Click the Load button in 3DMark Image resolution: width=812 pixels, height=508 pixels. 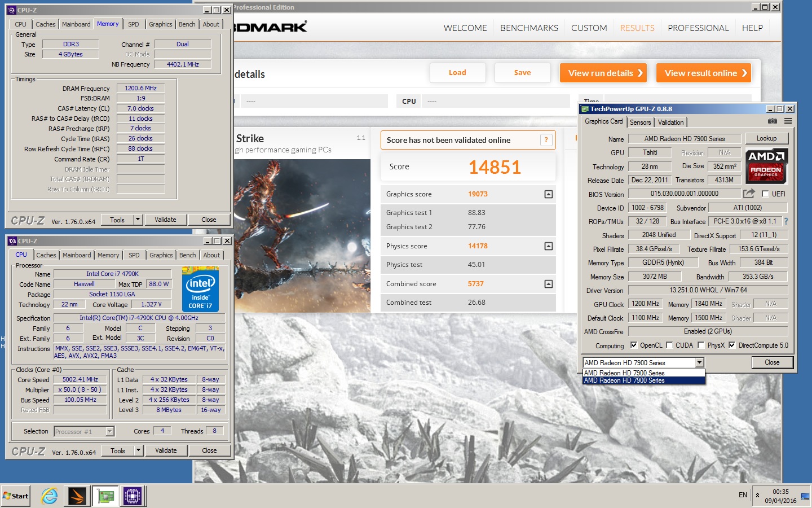click(x=457, y=73)
